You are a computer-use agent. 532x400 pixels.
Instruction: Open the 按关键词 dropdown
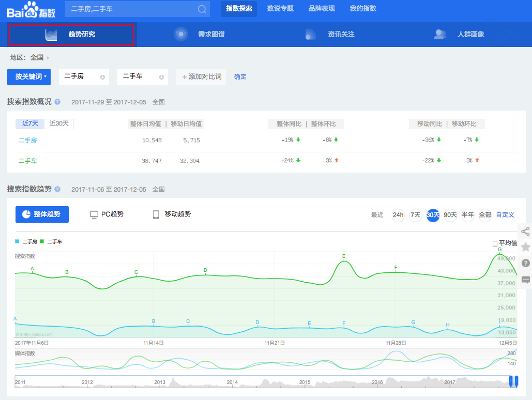tap(31, 76)
